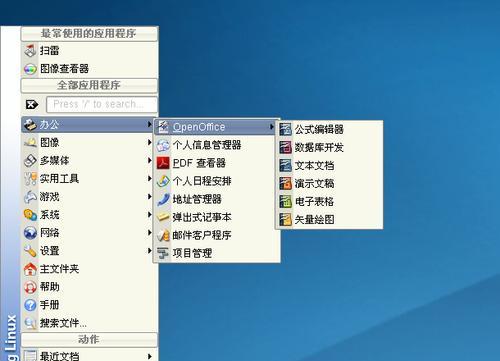Expand the 办公 submenu arrow
This screenshot has width=500, height=361.
point(149,124)
